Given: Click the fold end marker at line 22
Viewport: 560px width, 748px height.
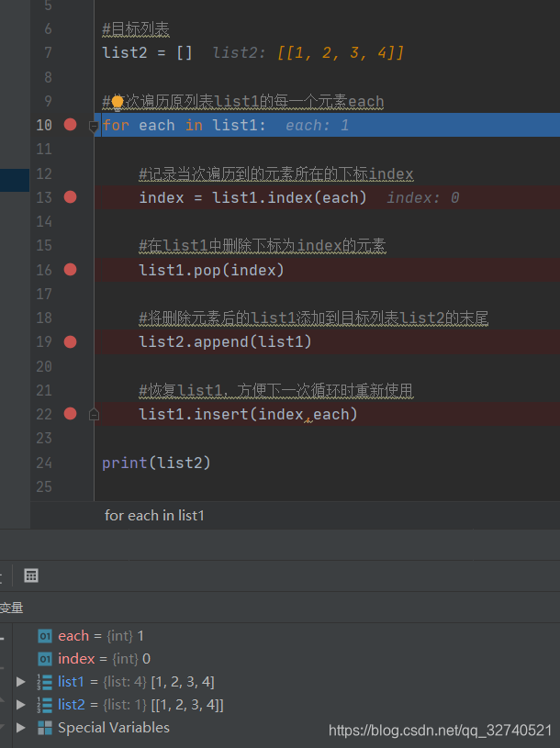Looking at the screenshot, I should click(94, 414).
